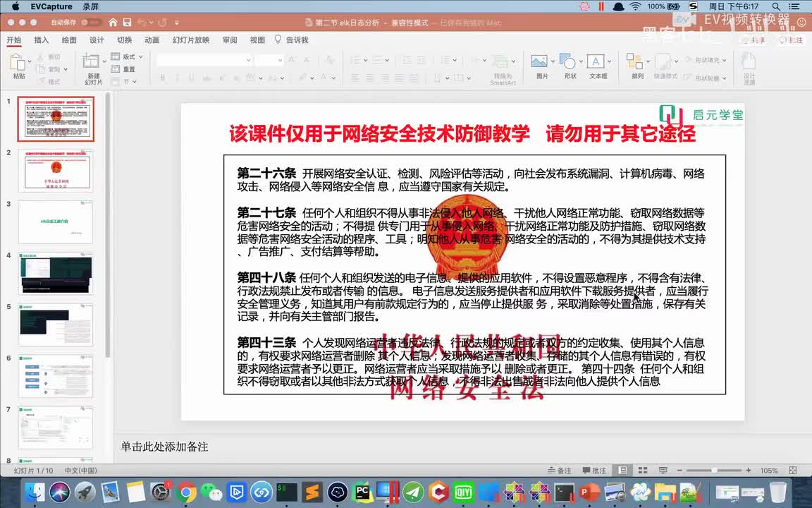Switch to Normal view icon in status bar
Image resolution: width=812 pixels, height=508 pixels.
click(623, 470)
